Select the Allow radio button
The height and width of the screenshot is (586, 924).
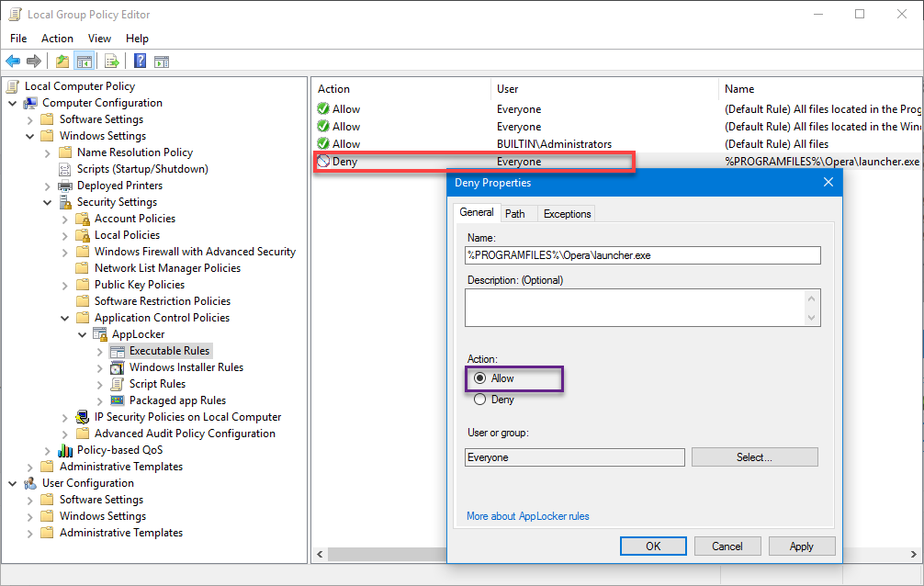point(479,378)
